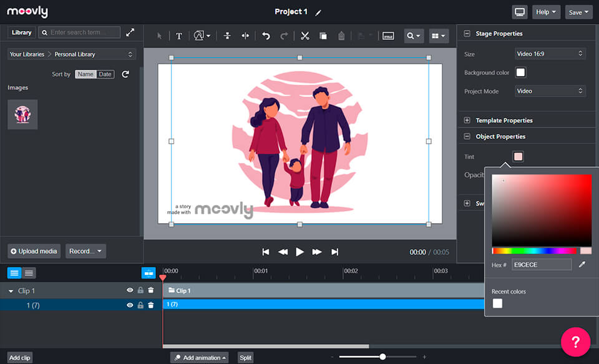Screen dimensions: 599x364
Task: Click the Tint color swatch
Action: click(518, 156)
